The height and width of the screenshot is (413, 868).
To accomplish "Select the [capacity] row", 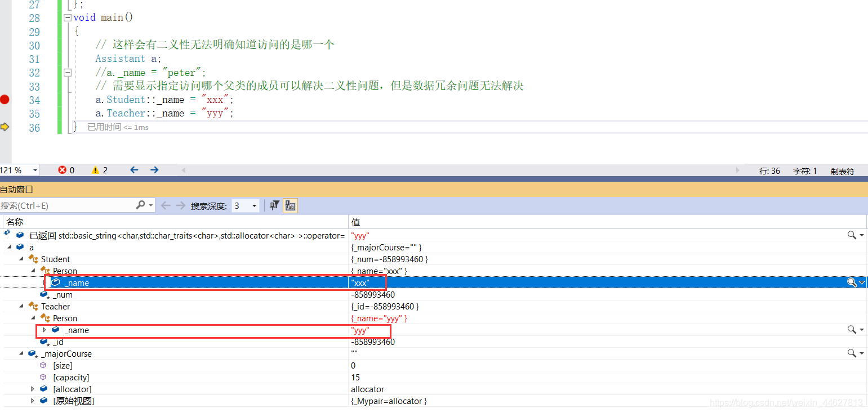I will [434, 378].
